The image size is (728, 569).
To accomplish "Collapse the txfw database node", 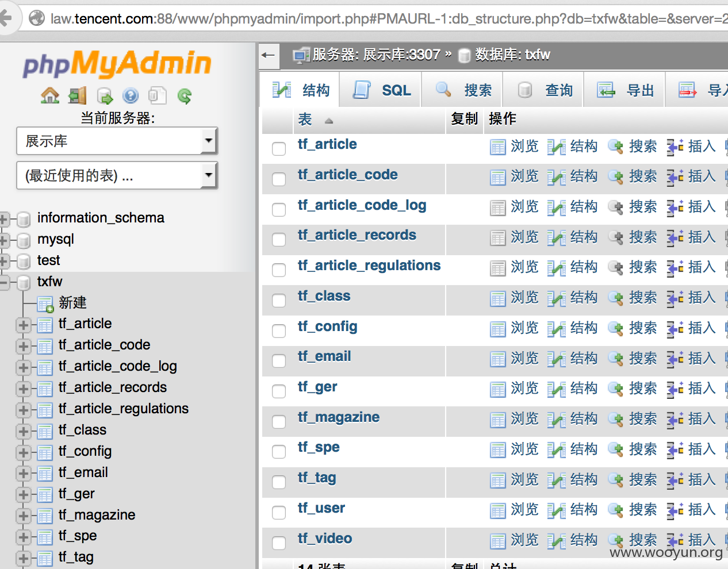I will coord(4,282).
